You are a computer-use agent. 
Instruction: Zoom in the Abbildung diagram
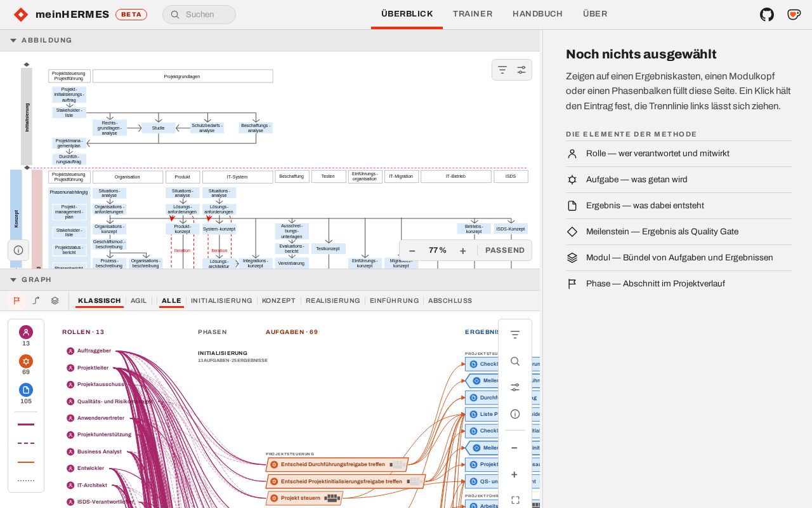point(463,251)
